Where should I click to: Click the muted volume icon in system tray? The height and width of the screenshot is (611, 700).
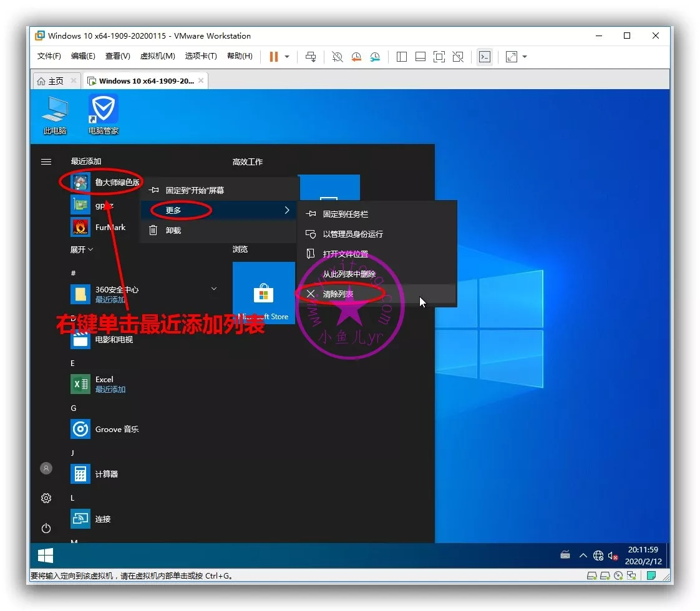[x=613, y=556]
